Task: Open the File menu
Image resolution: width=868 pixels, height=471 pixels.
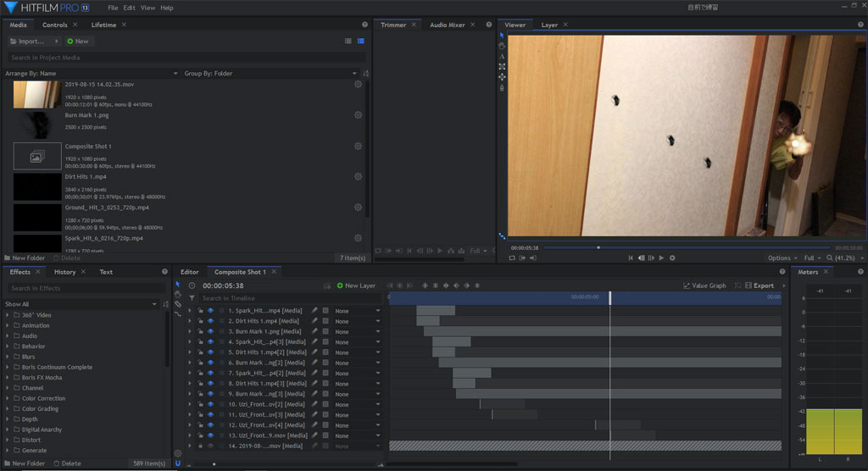Action: tap(113, 8)
